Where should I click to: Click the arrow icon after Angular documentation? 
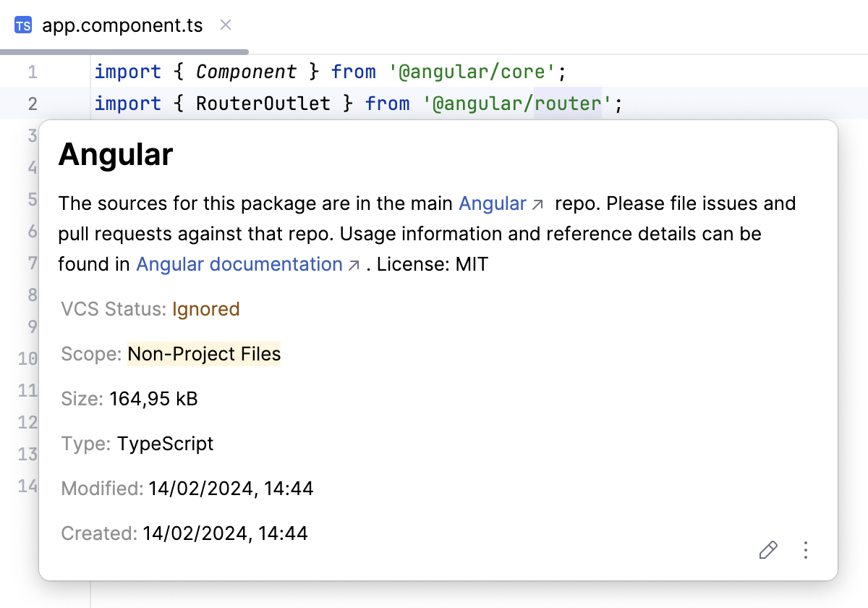pos(352,265)
